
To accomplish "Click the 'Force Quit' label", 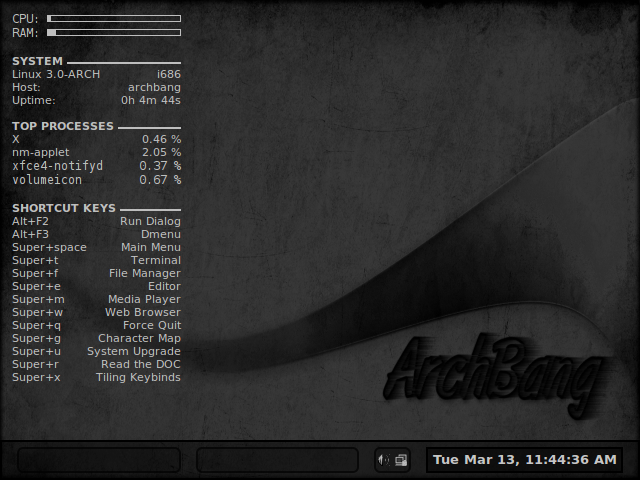I will point(152,325).
